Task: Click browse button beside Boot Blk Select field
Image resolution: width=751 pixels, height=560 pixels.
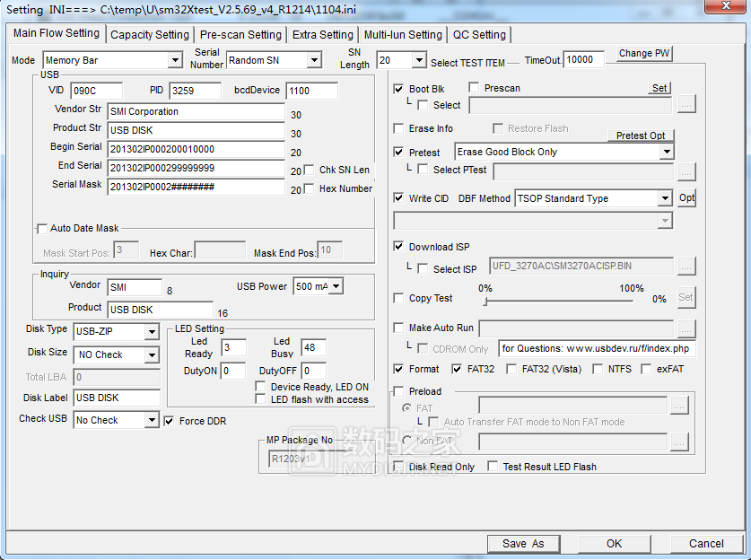Action: [x=686, y=105]
